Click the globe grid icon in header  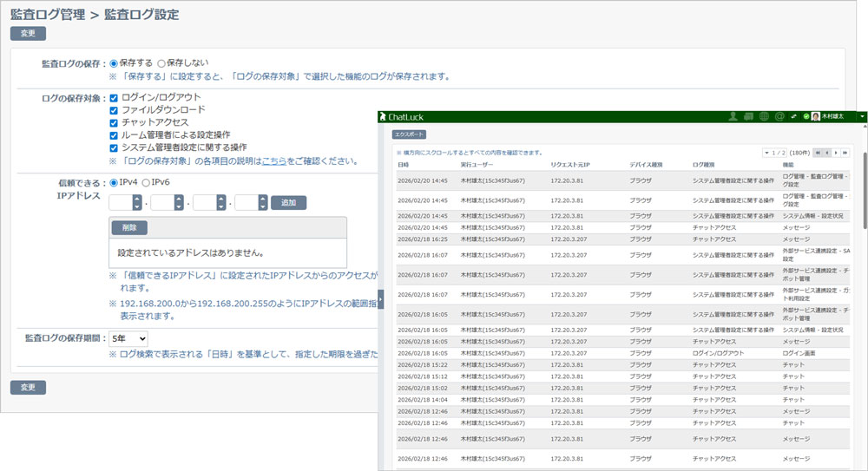[764, 117]
